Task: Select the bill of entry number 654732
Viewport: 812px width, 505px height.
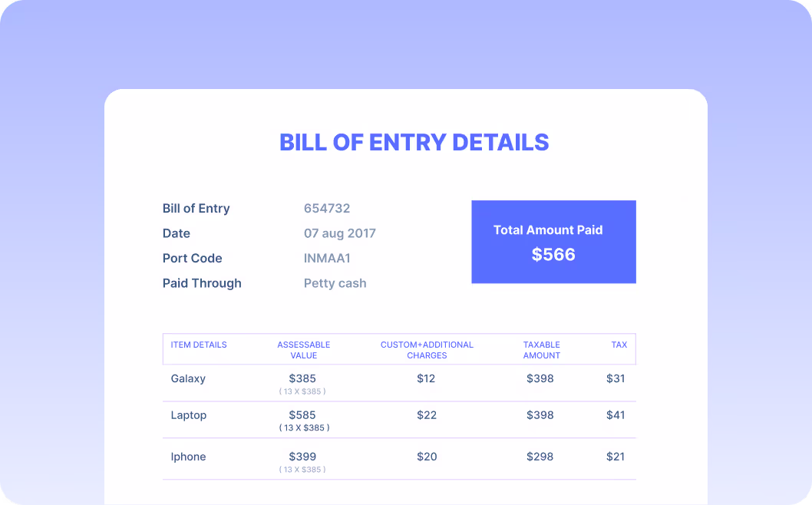Action: [x=327, y=208]
